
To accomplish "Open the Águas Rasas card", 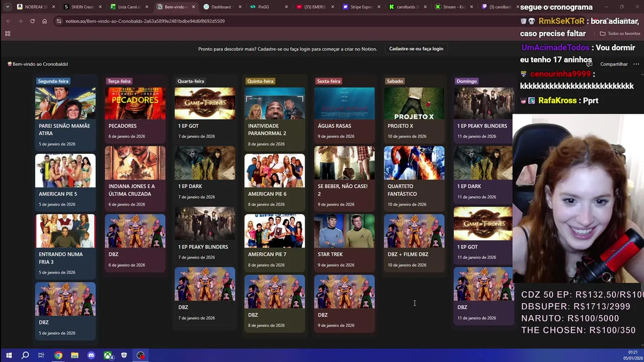I will tap(344, 115).
